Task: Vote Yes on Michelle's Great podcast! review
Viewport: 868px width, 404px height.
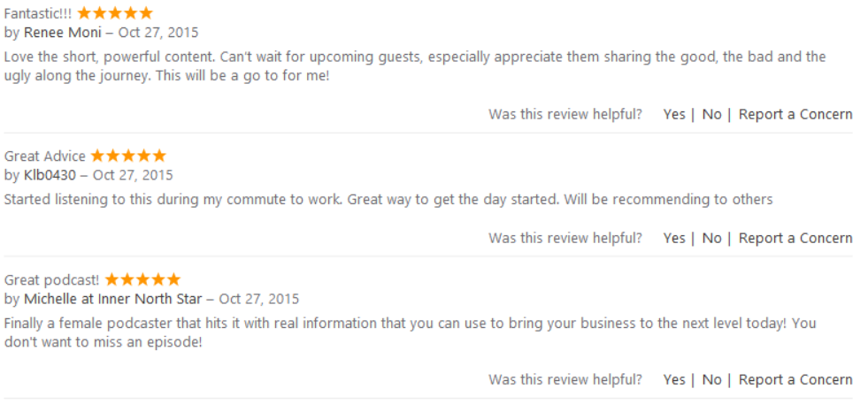Action: coord(674,379)
